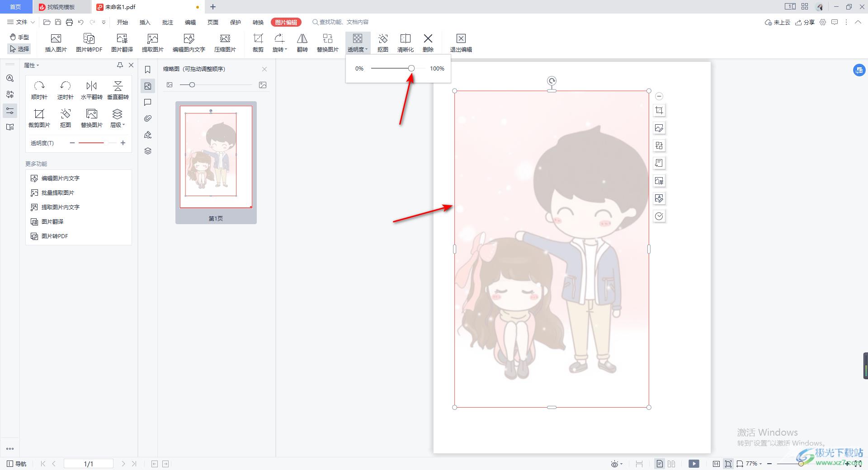Click the Sharpen (清晰化) tool
The height and width of the screenshot is (470, 868).
tap(406, 43)
